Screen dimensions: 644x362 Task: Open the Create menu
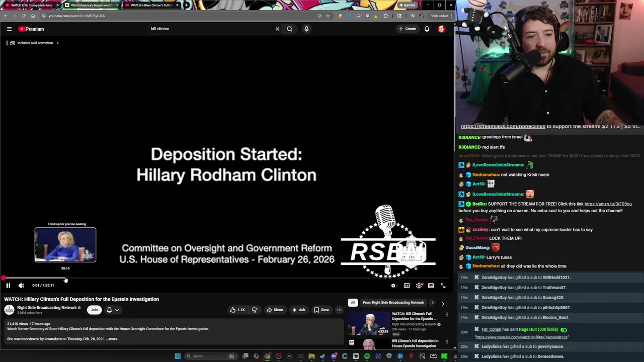(x=408, y=29)
